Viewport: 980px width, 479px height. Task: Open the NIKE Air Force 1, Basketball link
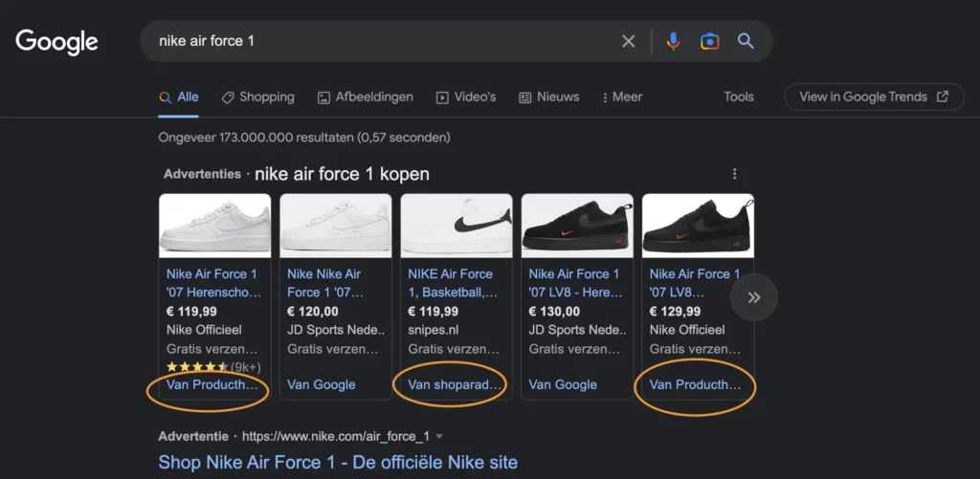453,283
